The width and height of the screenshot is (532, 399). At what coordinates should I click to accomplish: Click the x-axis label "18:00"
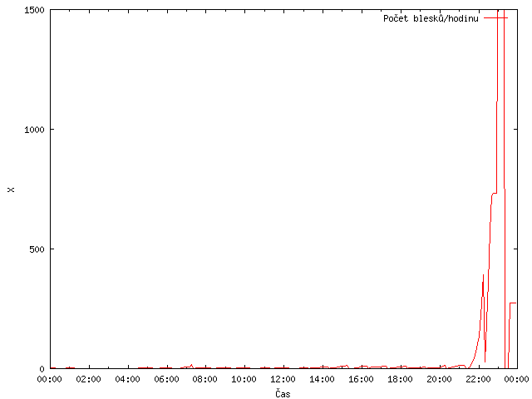[400, 379]
